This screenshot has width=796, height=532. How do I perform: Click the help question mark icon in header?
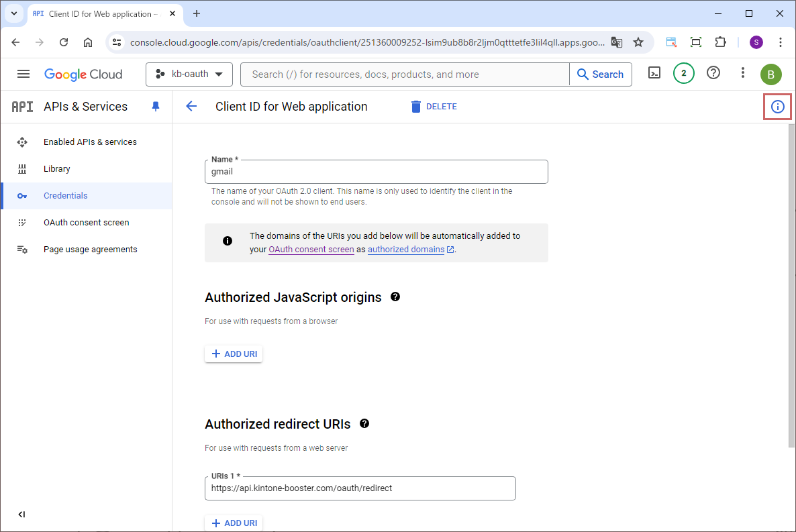[x=713, y=73]
